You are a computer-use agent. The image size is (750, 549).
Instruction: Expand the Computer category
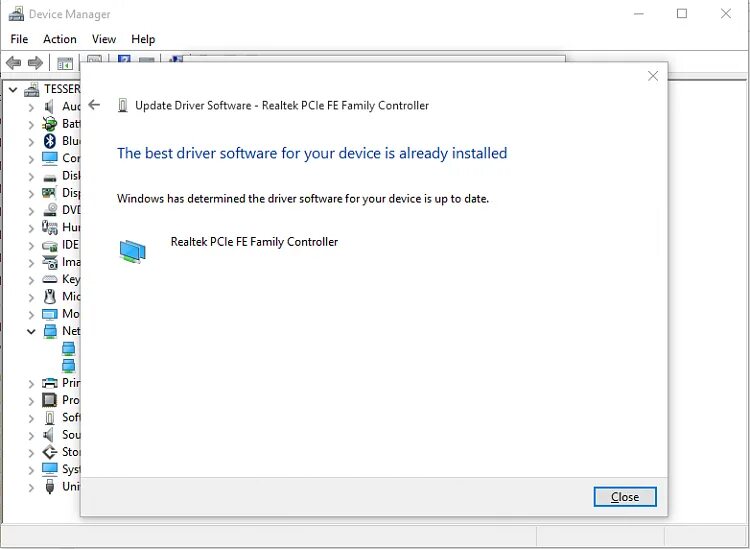click(x=31, y=159)
